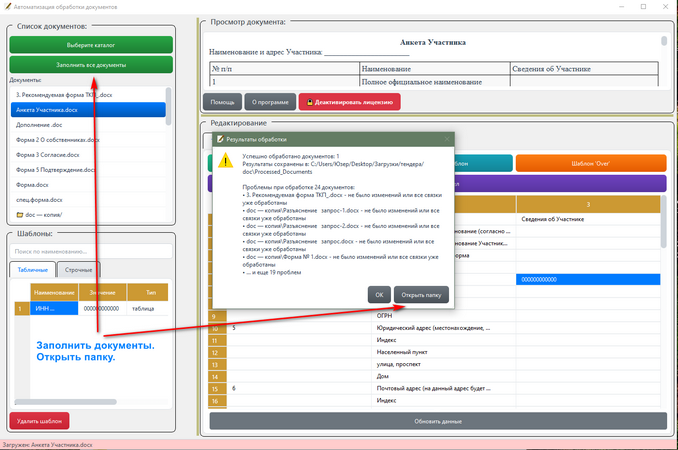Select row header 15 in editing table
This screenshot has height=450, width=678.
tap(217, 389)
